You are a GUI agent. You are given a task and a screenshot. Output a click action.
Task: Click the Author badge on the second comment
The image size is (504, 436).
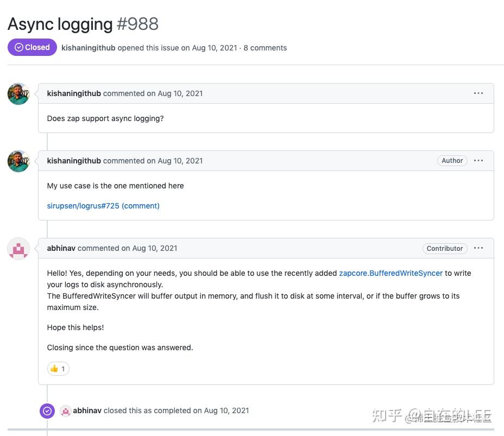pos(452,160)
